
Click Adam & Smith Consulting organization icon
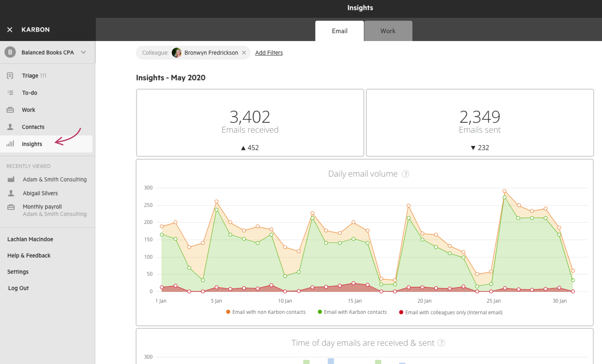11,180
